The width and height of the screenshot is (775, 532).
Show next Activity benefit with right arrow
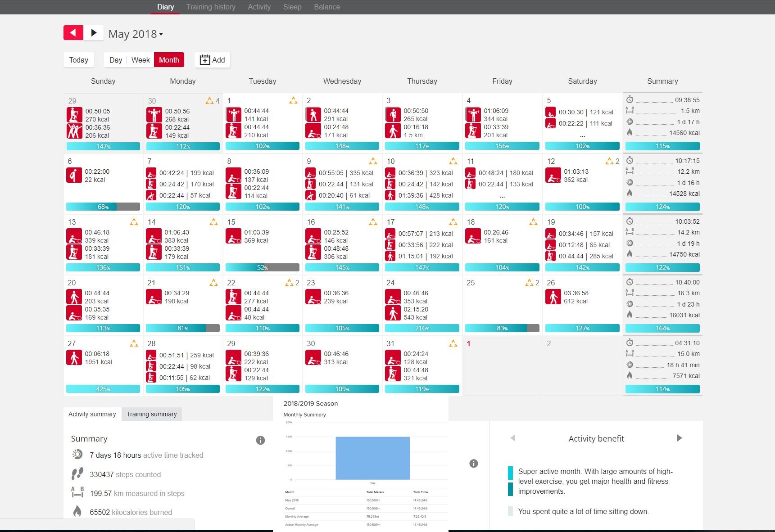680,438
